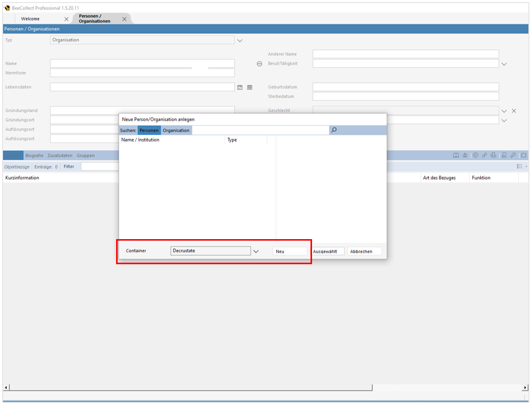Click the key icon in the toolbar

tap(513, 155)
